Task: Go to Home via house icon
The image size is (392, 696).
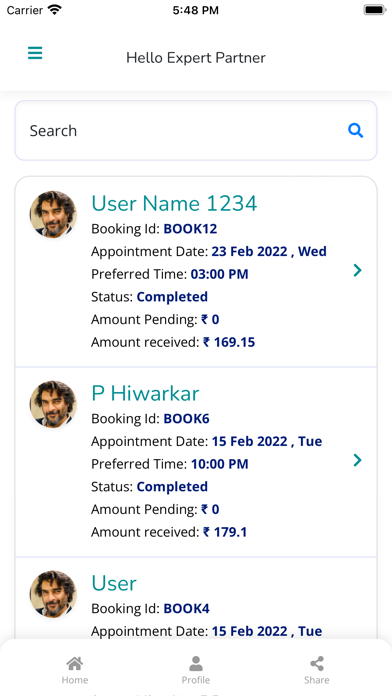Action: [x=75, y=664]
